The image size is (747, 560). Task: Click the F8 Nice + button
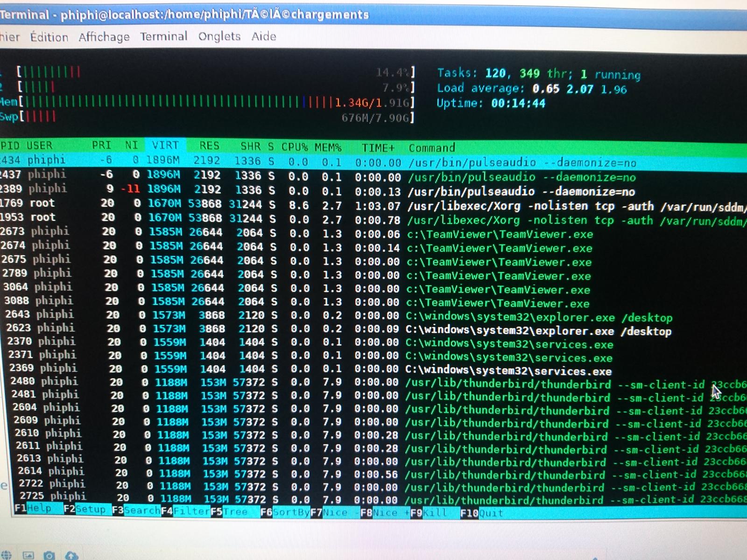pyautogui.click(x=384, y=513)
